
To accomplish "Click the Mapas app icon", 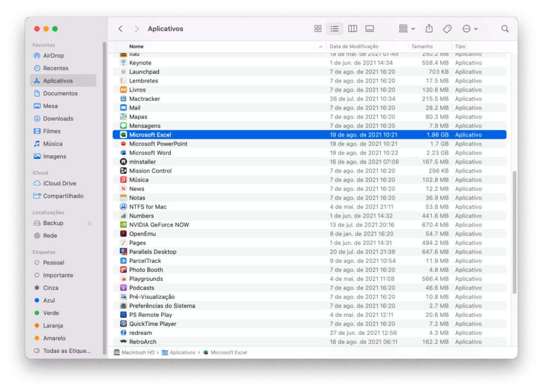I will [x=123, y=117].
